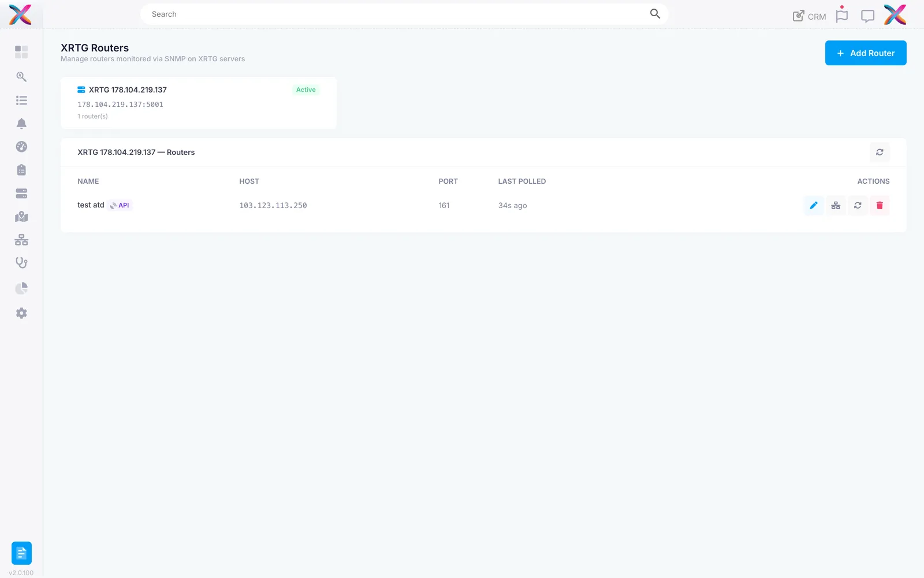This screenshot has height=578, width=924.
Task: Open the CRM external link
Action: 809,16
